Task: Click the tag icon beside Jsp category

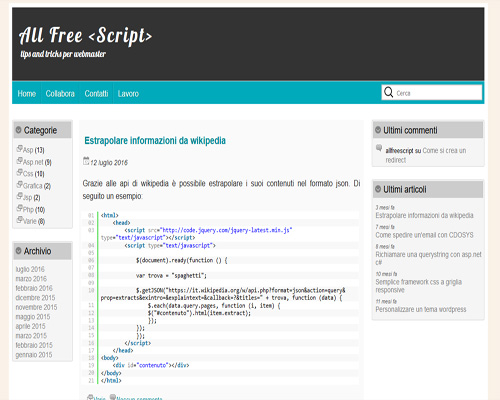Action: 19,196
